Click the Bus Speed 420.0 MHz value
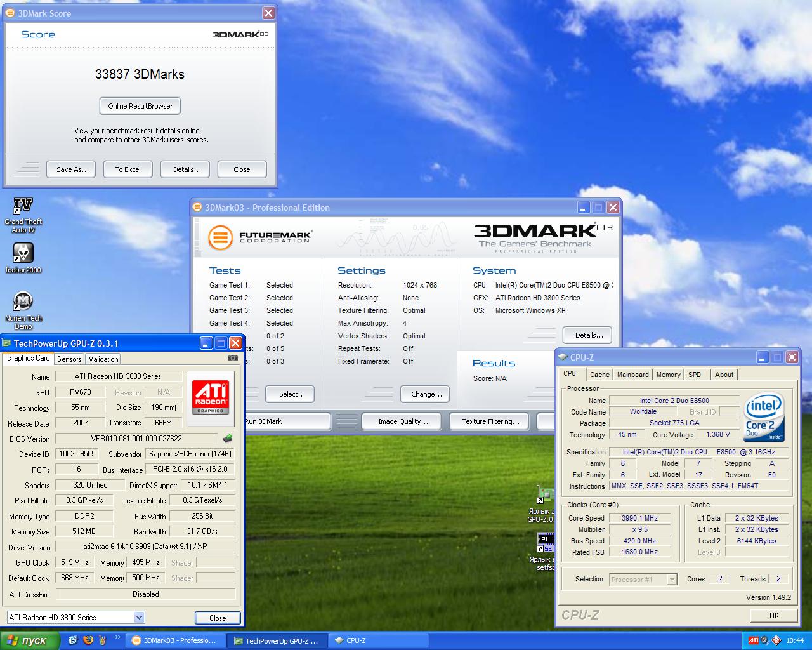Screen dimensions: 812x650 (x=639, y=541)
